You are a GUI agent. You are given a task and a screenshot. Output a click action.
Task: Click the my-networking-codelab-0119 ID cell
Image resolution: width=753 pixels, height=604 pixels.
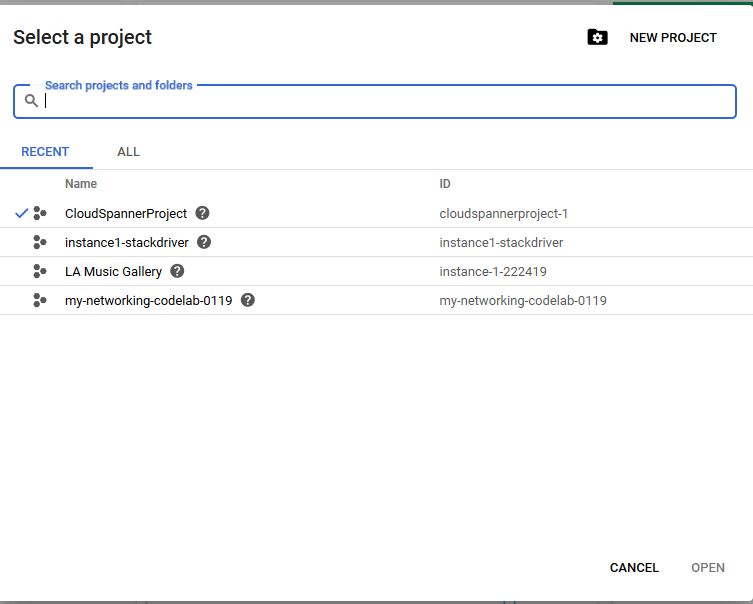click(x=522, y=301)
